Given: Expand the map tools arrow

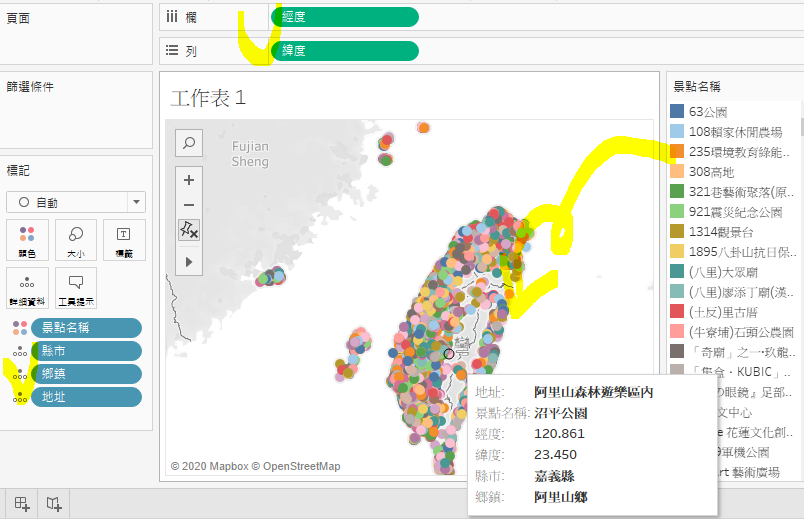Looking at the screenshot, I should [x=189, y=262].
